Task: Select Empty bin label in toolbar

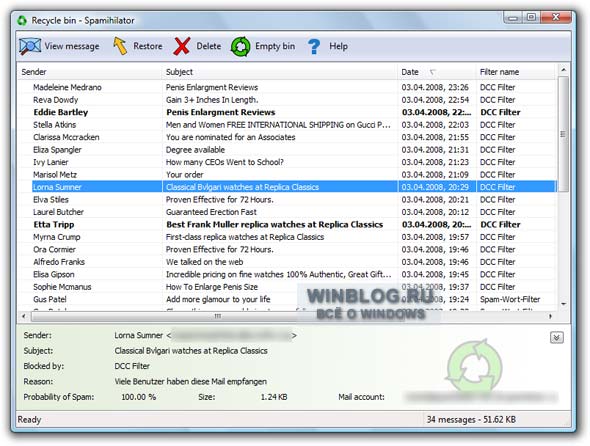Action: 275,46
